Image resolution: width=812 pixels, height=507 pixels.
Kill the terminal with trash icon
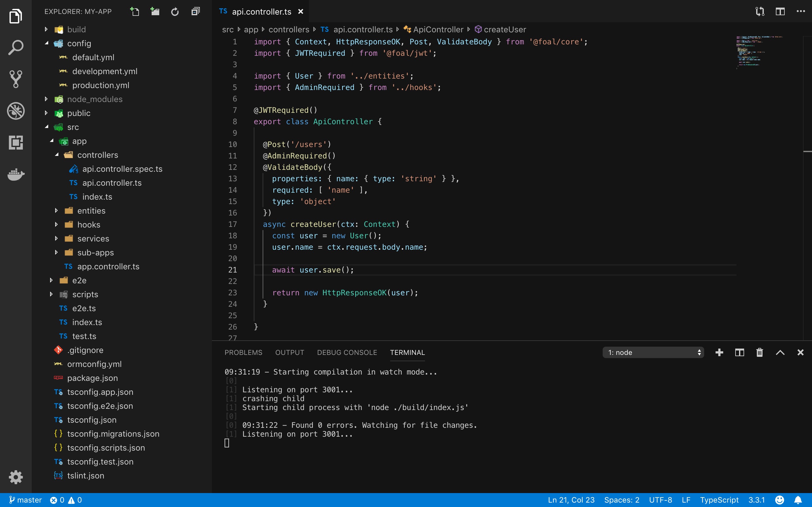(760, 352)
